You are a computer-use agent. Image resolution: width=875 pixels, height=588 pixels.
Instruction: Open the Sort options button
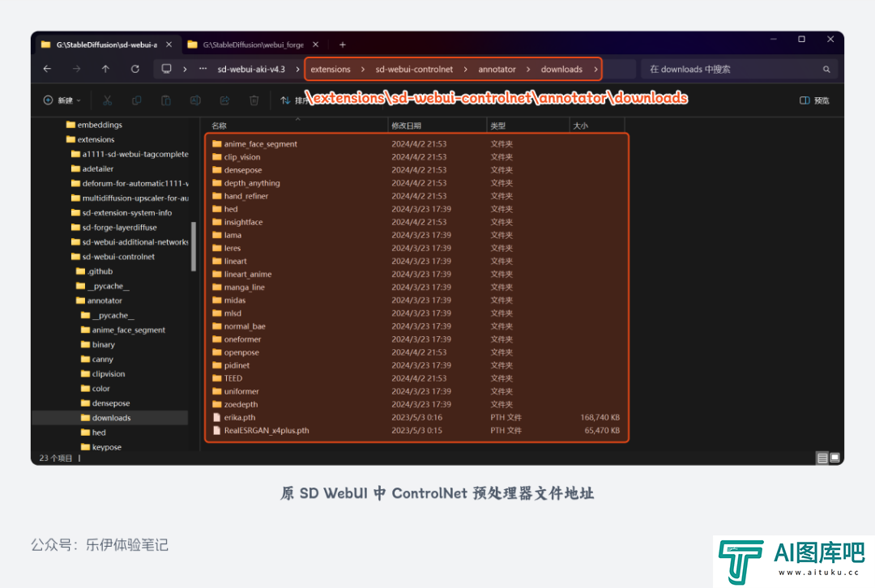tap(293, 100)
